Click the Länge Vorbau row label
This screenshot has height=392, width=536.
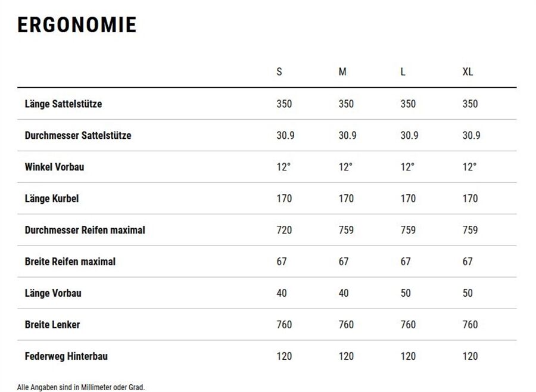pos(53,293)
